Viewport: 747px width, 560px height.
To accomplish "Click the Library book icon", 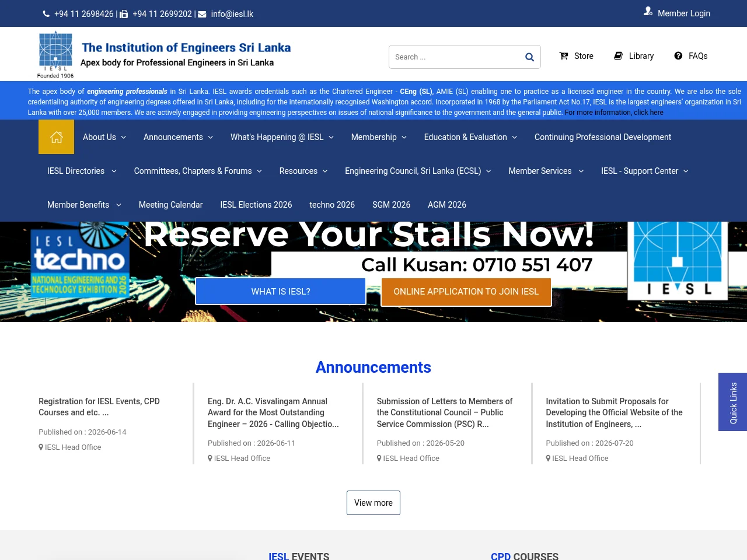I will click(x=619, y=56).
